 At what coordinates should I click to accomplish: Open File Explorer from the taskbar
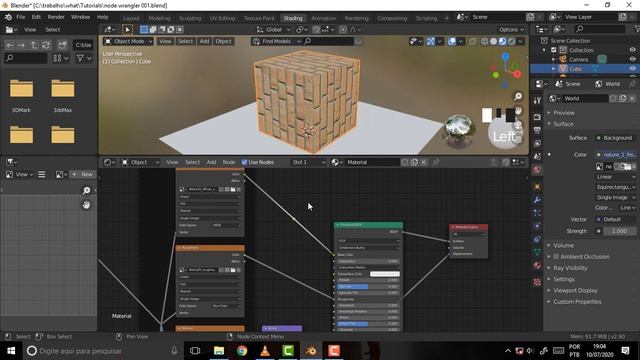coord(219,351)
